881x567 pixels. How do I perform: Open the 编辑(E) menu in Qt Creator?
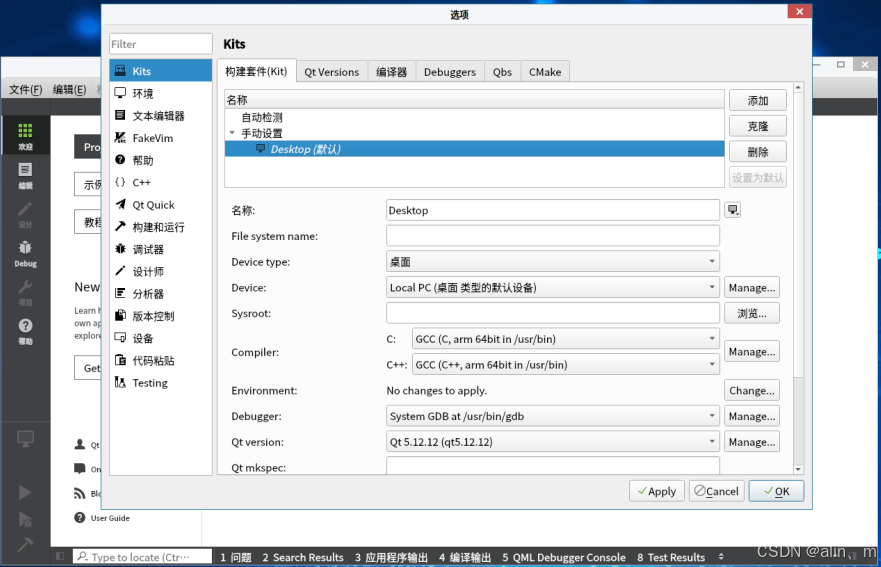coord(70,89)
